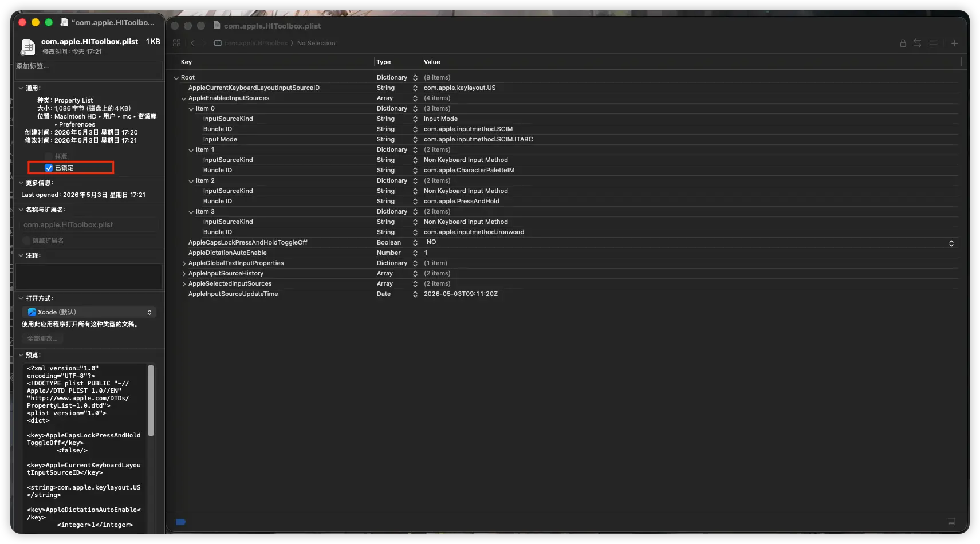Click document proxy icon in Xcode title bar
The height and width of the screenshot is (544, 980).
217,26
